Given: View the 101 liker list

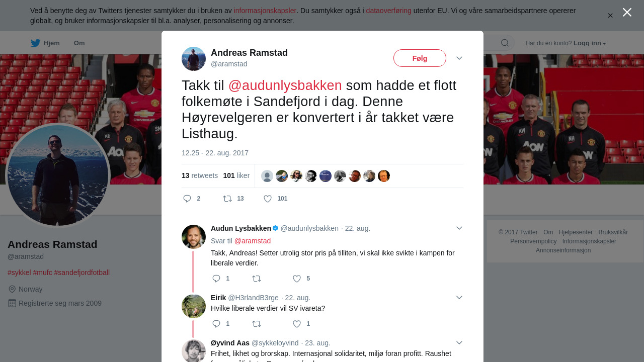Looking at the screenshot, I should point(236,175).
